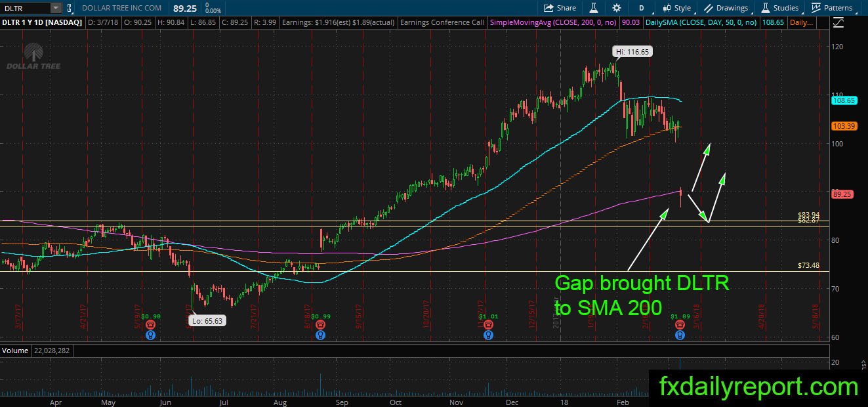
Task: Click the November 2017 earnings phone icon
Action: [x=487, y=324]
